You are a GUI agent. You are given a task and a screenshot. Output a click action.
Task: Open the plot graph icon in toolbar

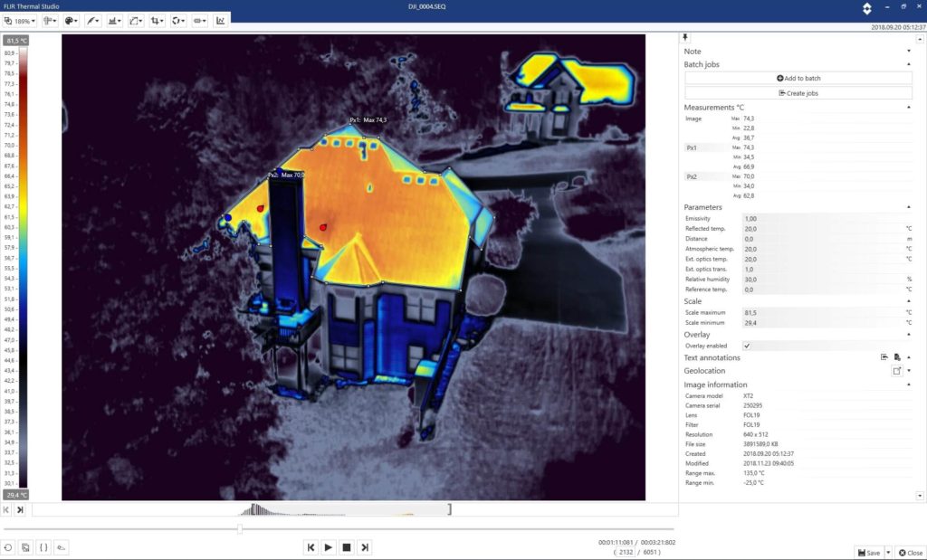pos(220,20)
